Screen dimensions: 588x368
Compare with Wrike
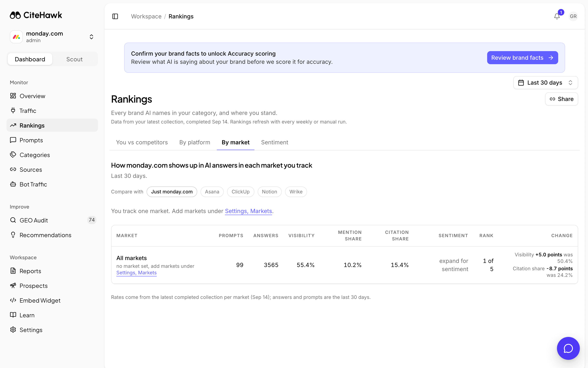coord(296,192)
